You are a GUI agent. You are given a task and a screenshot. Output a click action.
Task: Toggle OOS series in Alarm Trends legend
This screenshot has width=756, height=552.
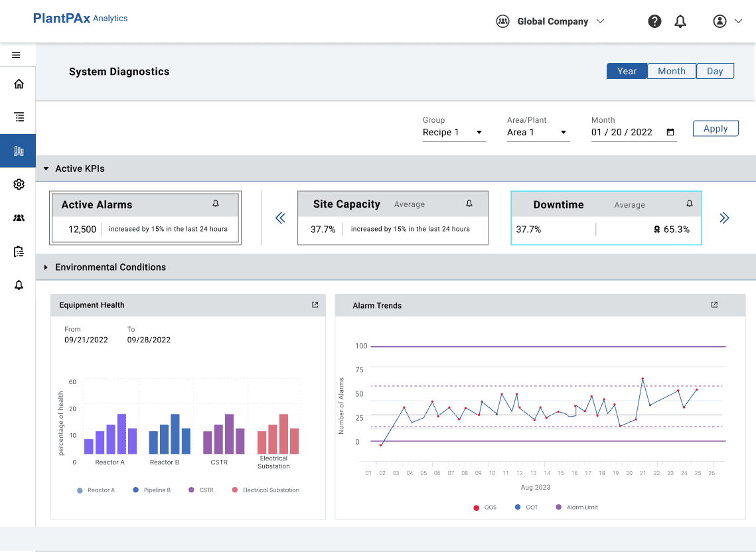point(485,507)
